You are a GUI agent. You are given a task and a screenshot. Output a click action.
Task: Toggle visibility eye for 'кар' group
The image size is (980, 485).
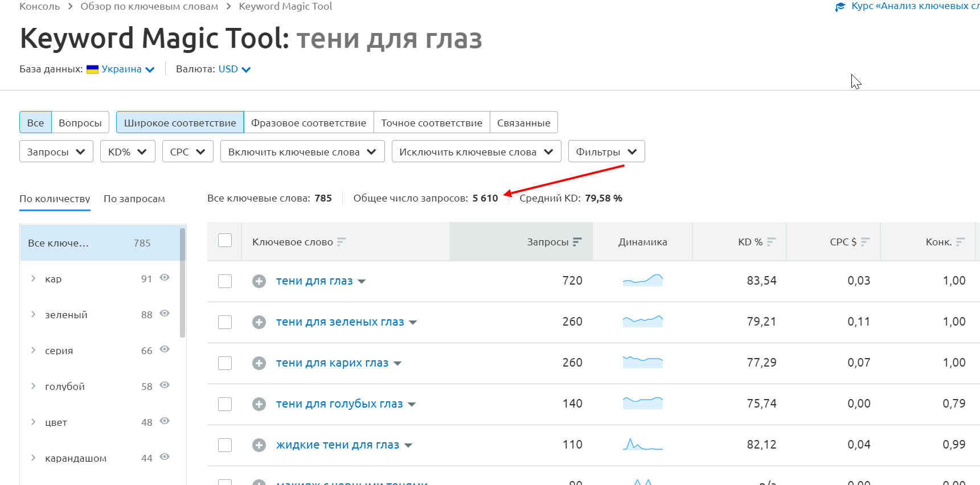[165, 278]
